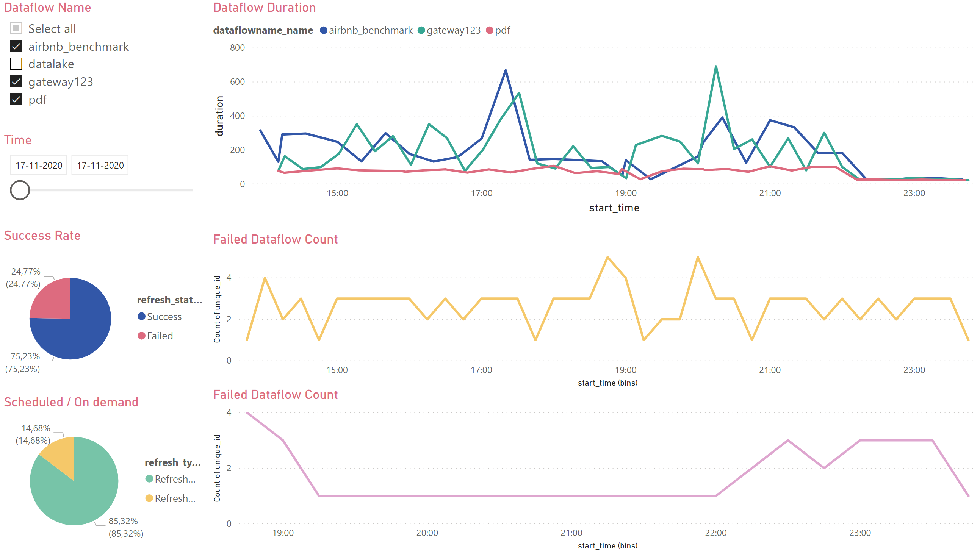This screenshot has width=980, height=553.
Task: Click the 17-11-2020 start date button
Action: pos(38,165)
